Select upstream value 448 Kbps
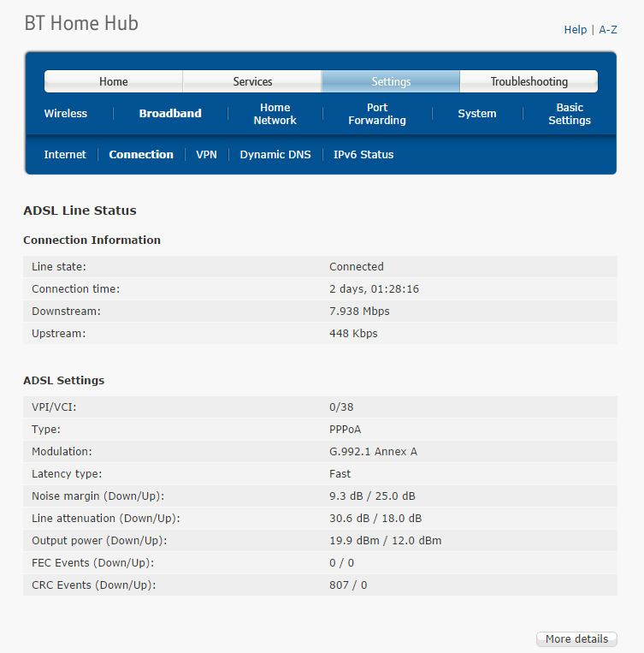Viewport: 644px width, 653px height. click(353, 334)
